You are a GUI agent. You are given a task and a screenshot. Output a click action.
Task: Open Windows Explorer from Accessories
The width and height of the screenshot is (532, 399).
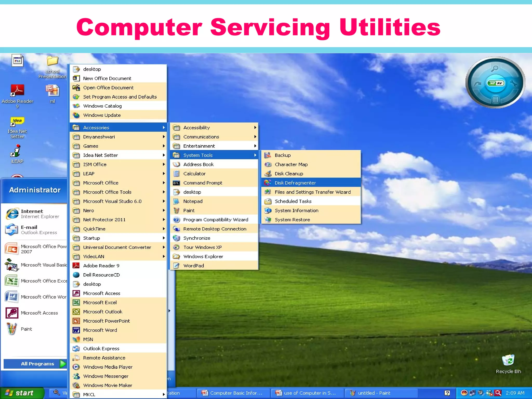[x=214, y=256]
